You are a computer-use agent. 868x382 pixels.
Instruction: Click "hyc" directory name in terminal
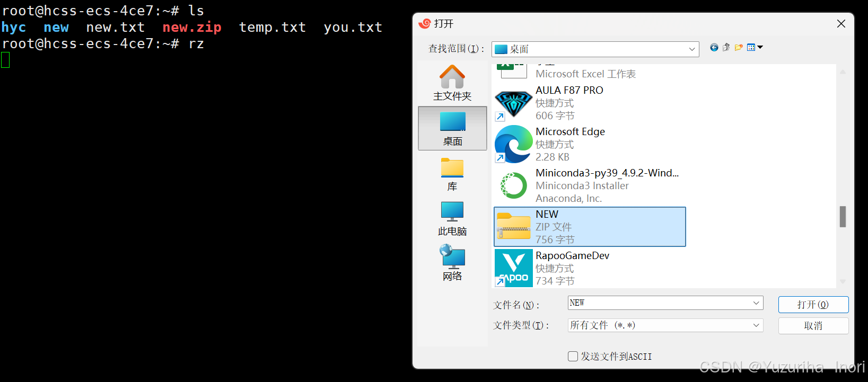pyautogui.click(x=14, y=27)
